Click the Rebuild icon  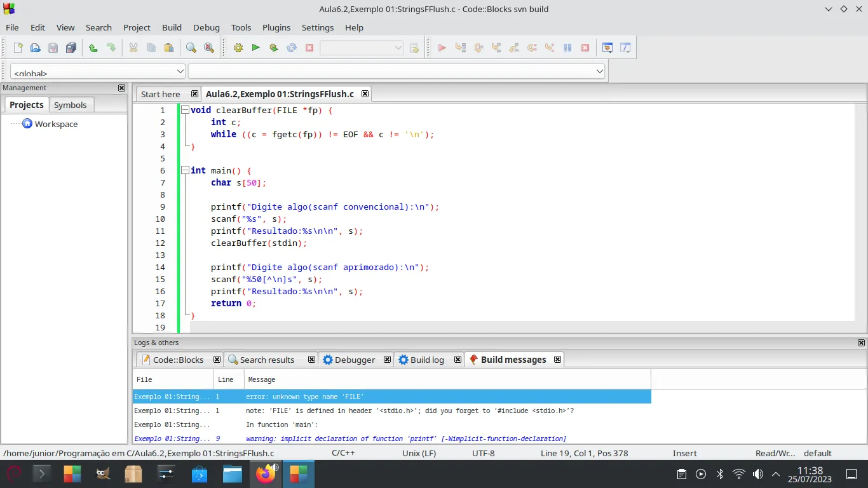point(292,48)
